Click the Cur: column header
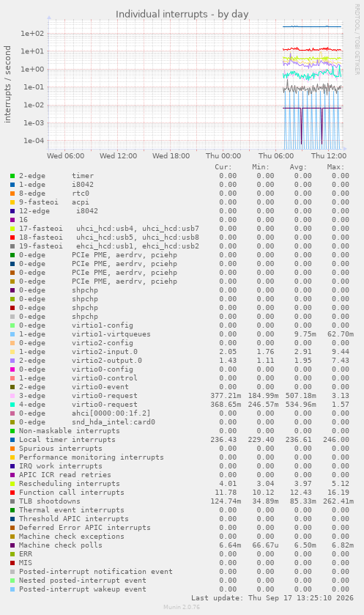Image resolution: width=364 pixels, height=615 pixels. point(223,167)
